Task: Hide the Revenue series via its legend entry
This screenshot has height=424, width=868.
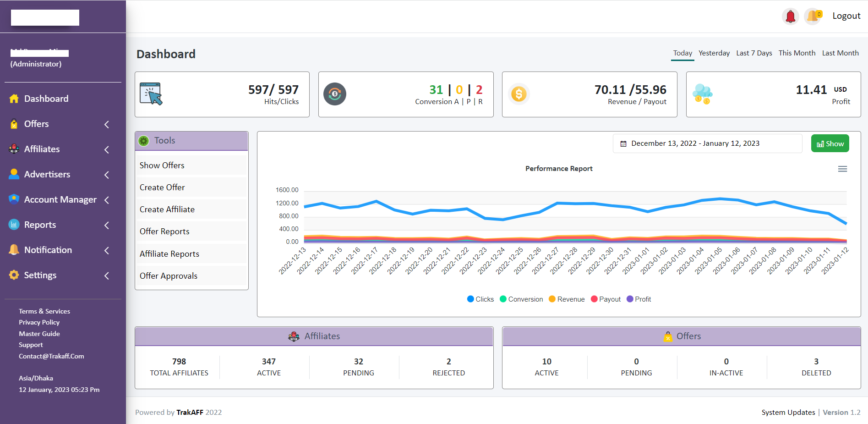Action: point(567,299)
